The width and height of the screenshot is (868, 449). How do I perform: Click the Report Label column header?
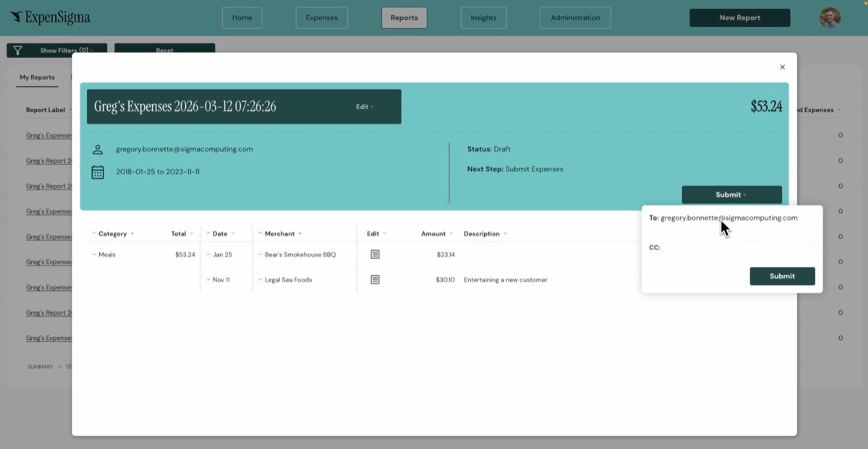[45, 110]
